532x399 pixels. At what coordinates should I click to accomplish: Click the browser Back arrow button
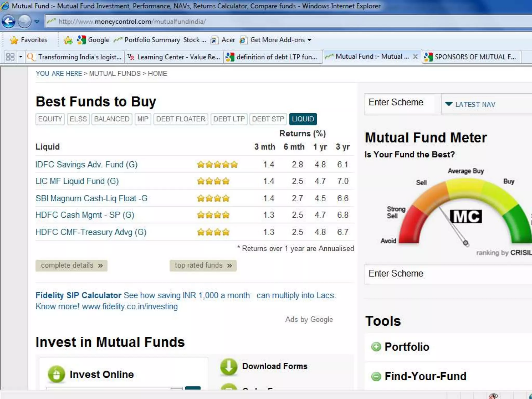click(x=9, y=22)
